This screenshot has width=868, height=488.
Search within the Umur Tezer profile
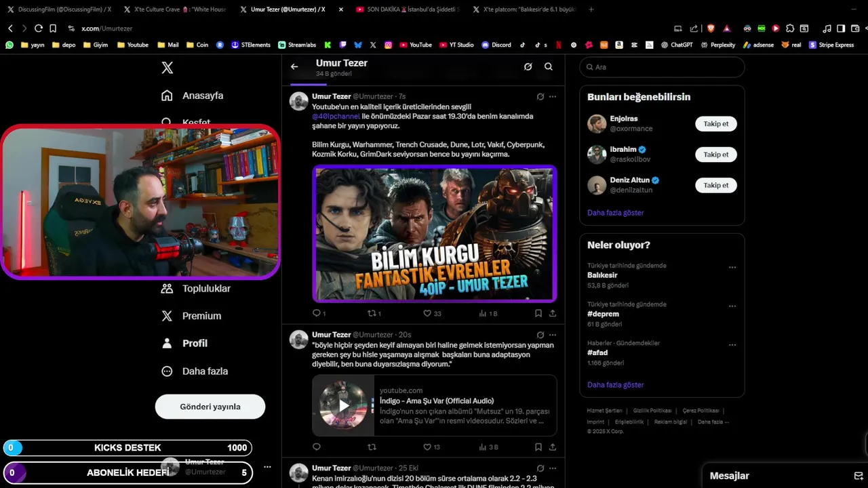click(x=549, y=66)
